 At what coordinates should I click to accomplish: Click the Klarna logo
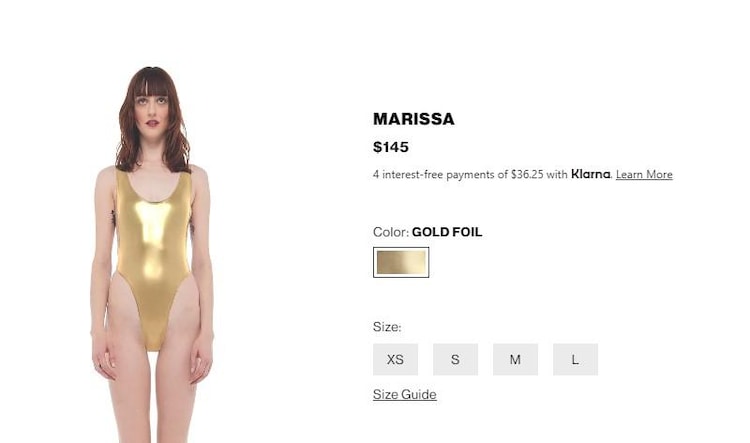591,174
